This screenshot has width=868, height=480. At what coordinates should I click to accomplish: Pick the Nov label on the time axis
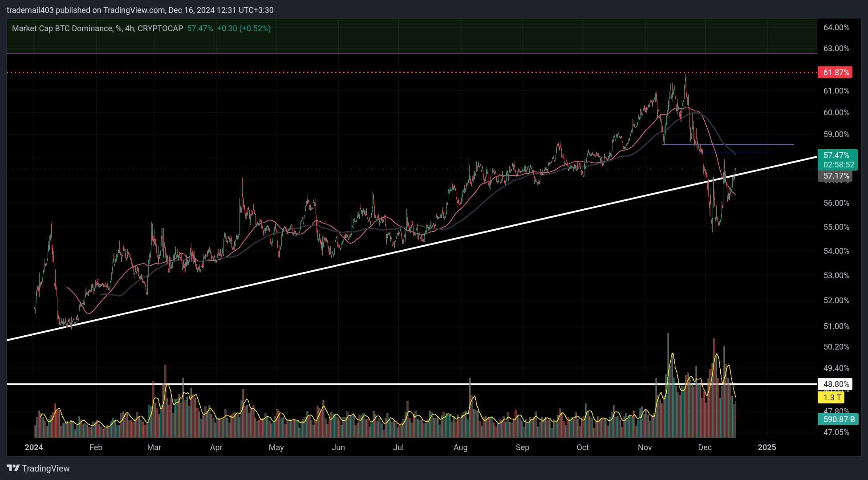(645, 447)
